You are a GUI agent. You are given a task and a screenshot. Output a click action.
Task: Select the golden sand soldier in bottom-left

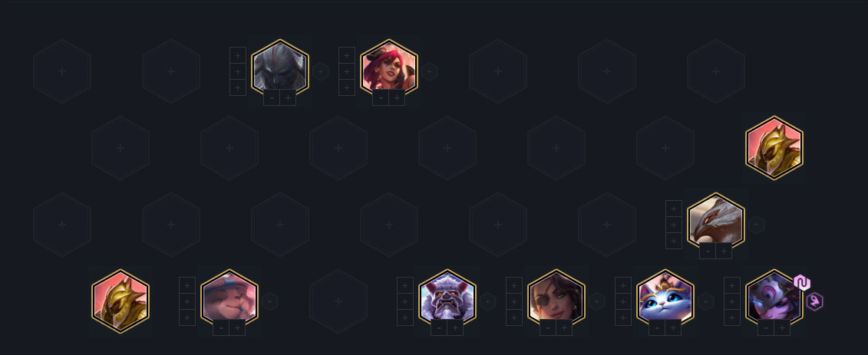click(x=120, y=301)
